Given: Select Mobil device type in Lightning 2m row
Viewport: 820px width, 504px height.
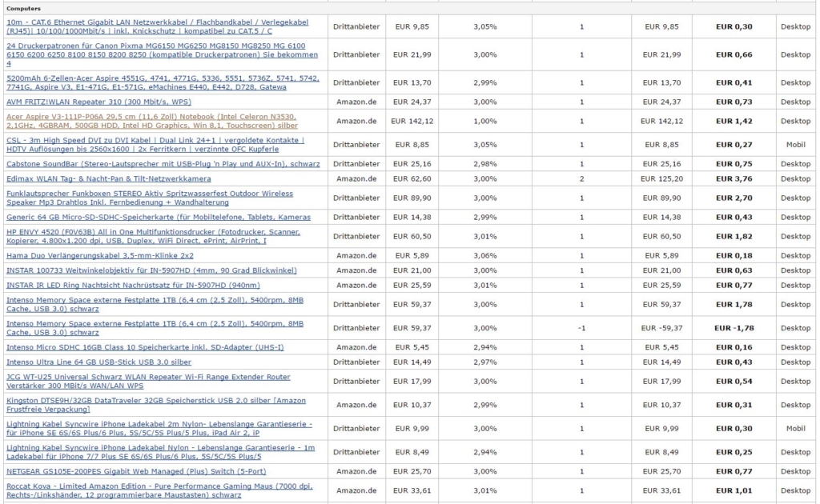Looking at the screenshot, I should pos(795,428).
